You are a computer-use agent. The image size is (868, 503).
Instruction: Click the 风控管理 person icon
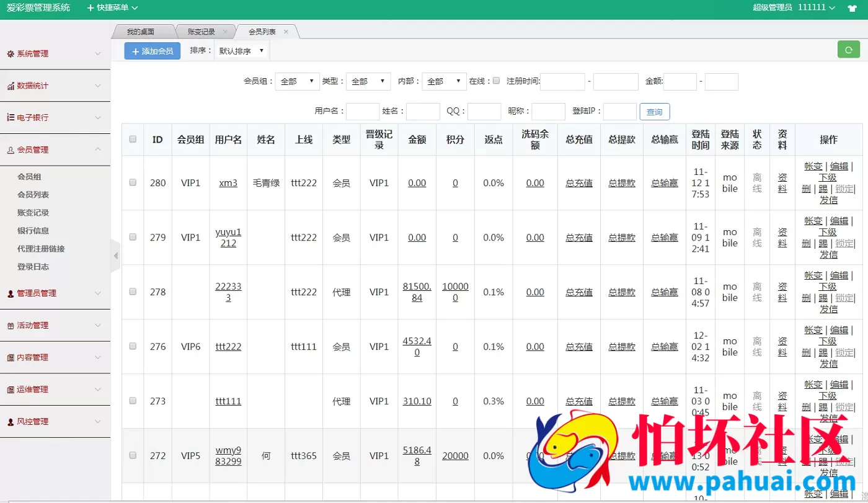[x=11, y=422]
